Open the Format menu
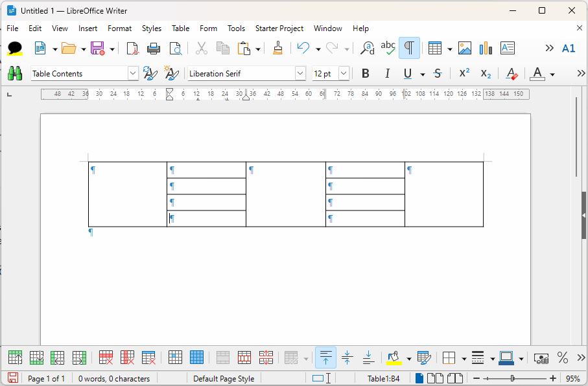The height and width of the screenshot is (386, 588). click(119, 28)
